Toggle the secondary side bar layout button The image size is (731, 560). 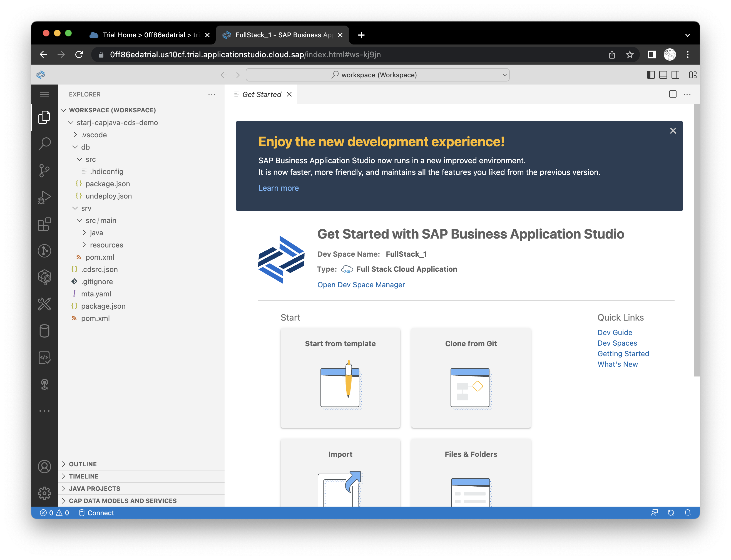coord(675,75)
